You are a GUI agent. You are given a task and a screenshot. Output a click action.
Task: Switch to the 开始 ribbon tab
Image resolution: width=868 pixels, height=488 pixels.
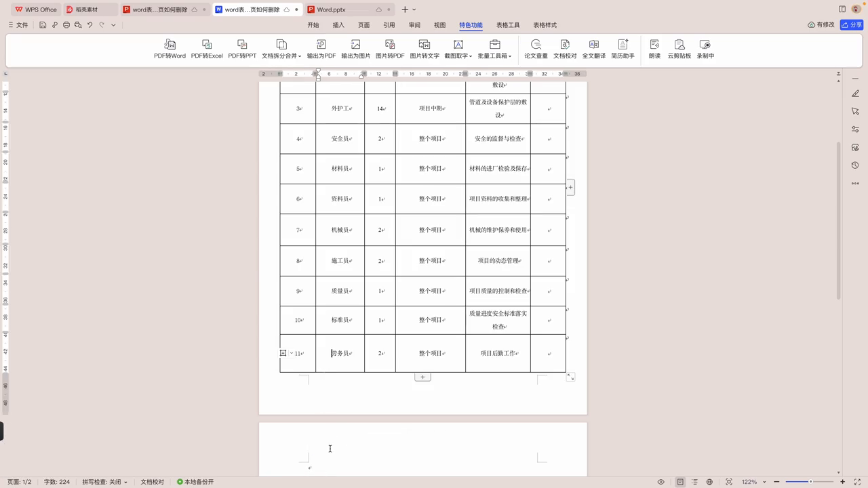point(313,25)
